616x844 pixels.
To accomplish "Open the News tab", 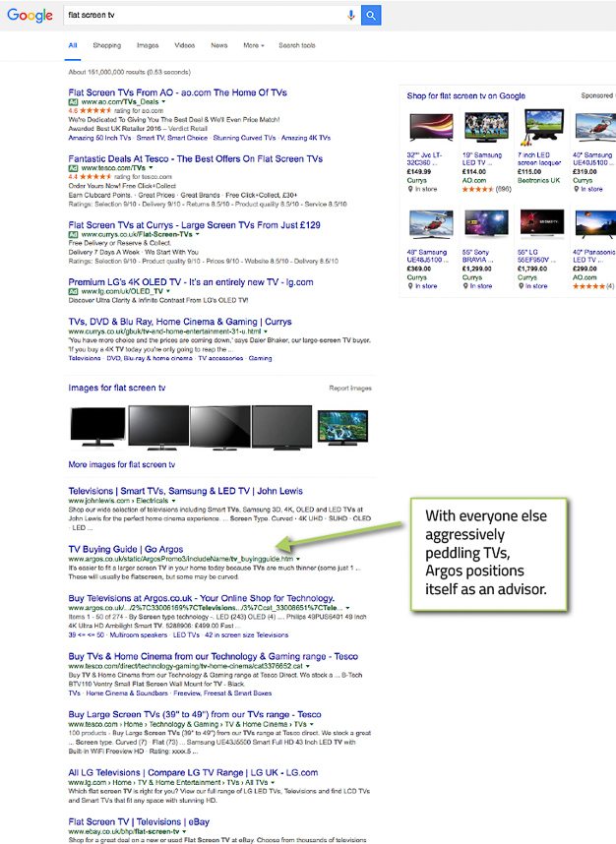I will pos(219,46).
